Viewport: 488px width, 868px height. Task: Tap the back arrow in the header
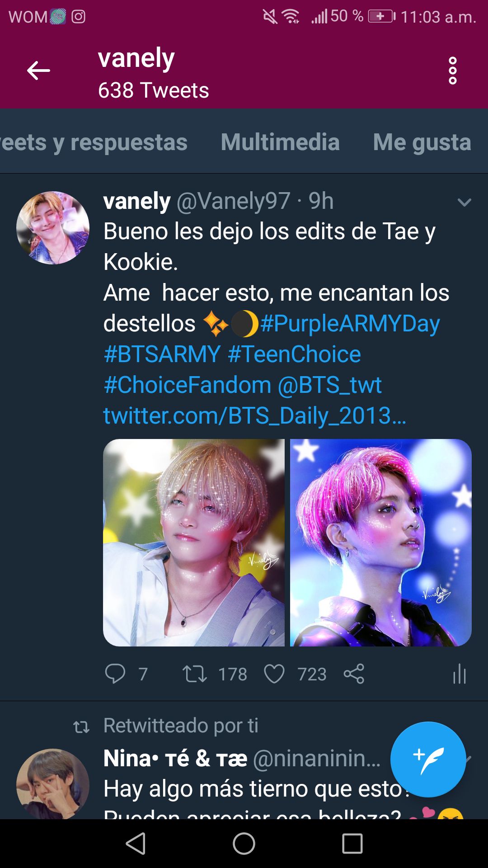click(38, 71)
